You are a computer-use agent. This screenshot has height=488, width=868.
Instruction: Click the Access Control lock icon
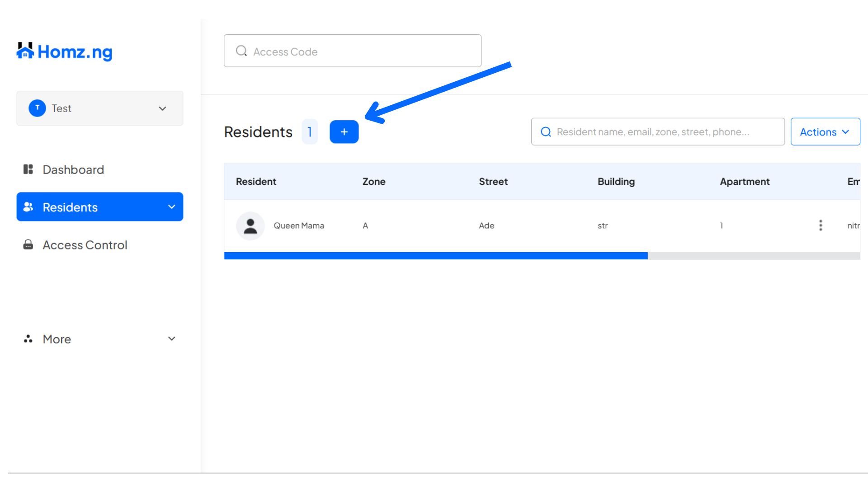click(x=28, y=245)
